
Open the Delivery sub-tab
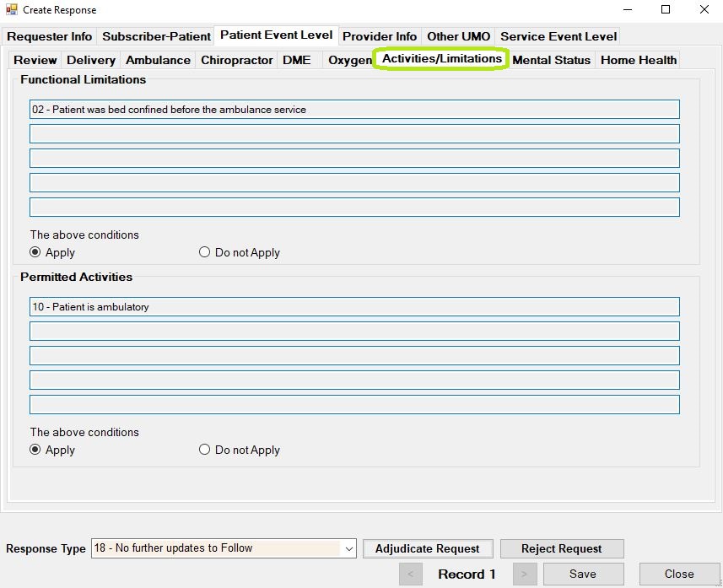91,60
